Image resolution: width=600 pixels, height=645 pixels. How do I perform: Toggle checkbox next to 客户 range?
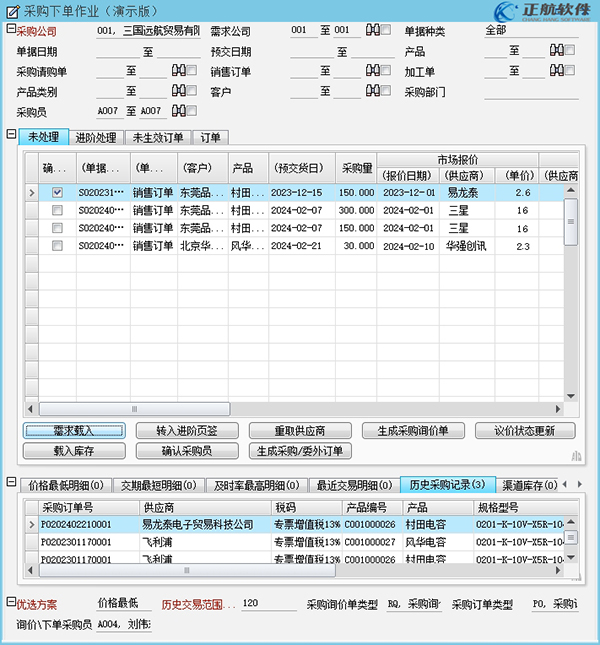click(386, 90)
